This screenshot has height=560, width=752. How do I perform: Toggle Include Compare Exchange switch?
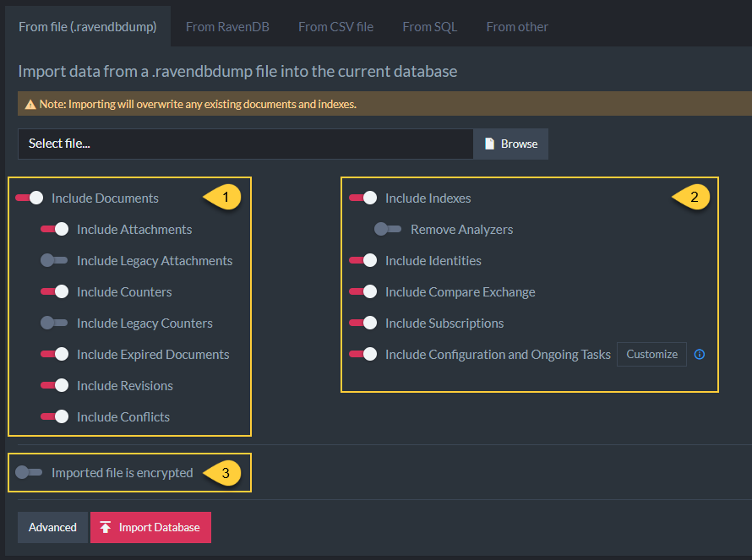pyautogui.click(x=363, y=291)
